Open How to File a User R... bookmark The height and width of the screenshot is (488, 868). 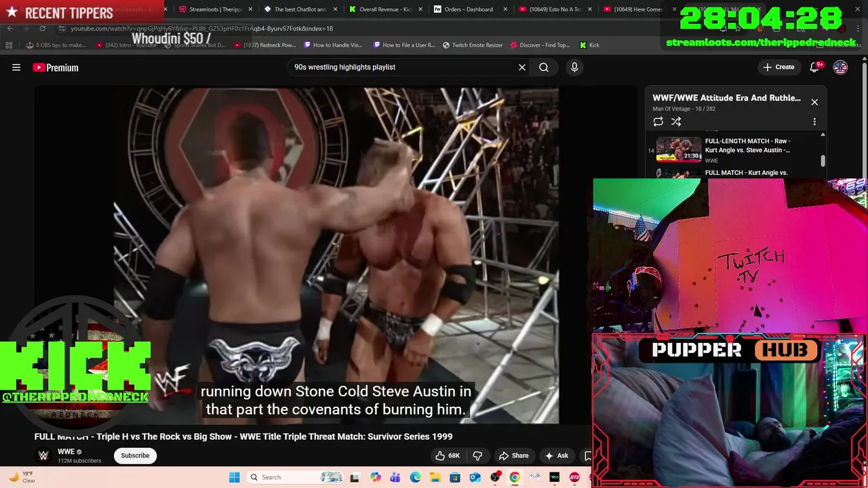[x=403, y=45]
